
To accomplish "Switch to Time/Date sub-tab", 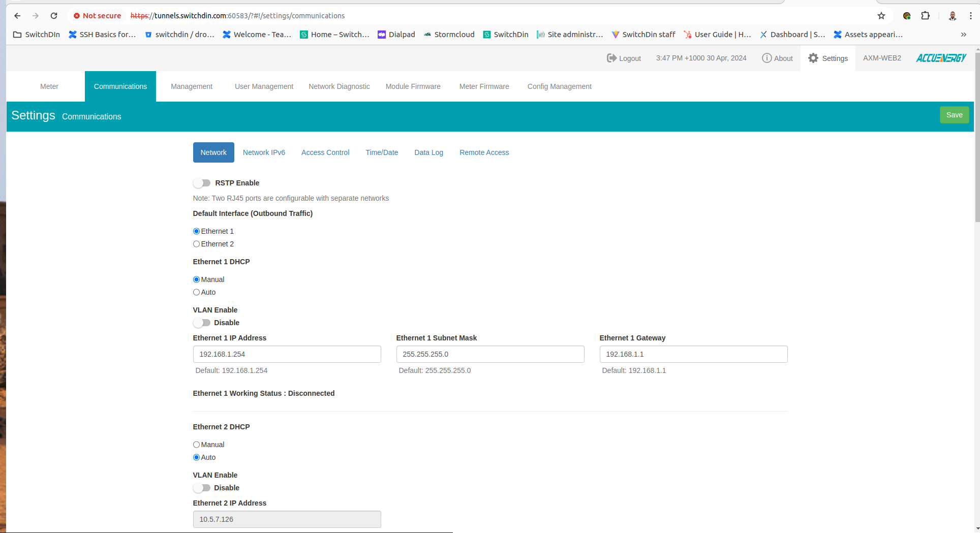I will (x=382, y=152).
